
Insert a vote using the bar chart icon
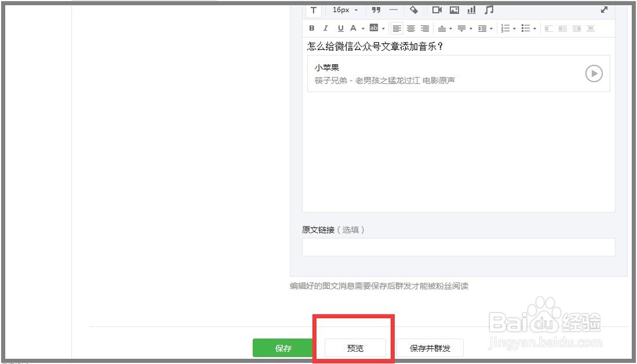click(471, 10)
